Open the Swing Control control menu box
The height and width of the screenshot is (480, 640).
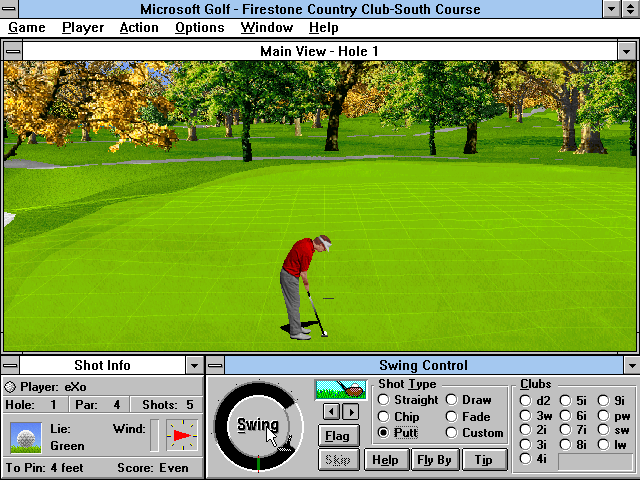click(x=215, y=365)
